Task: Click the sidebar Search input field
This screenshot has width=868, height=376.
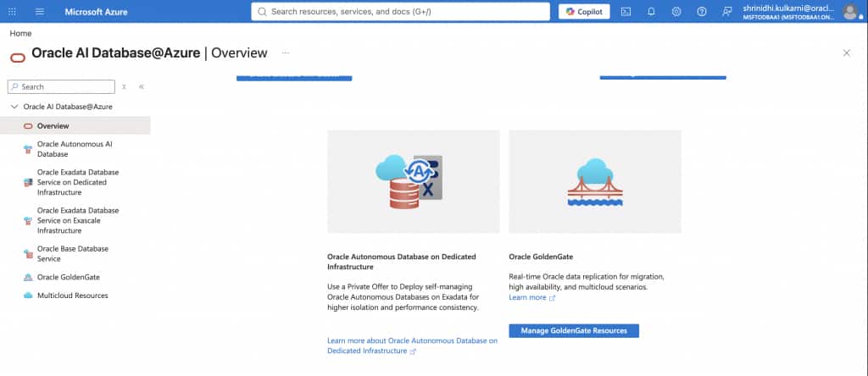Action: point(61,87)
